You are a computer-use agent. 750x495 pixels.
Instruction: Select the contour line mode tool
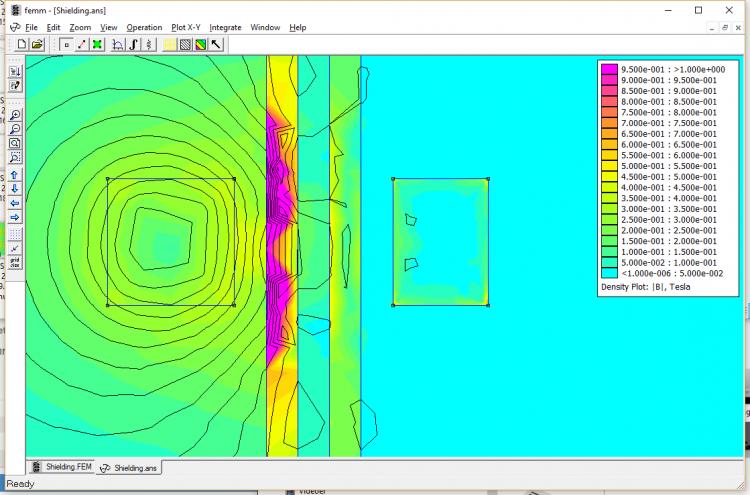(x=81, y=44)
